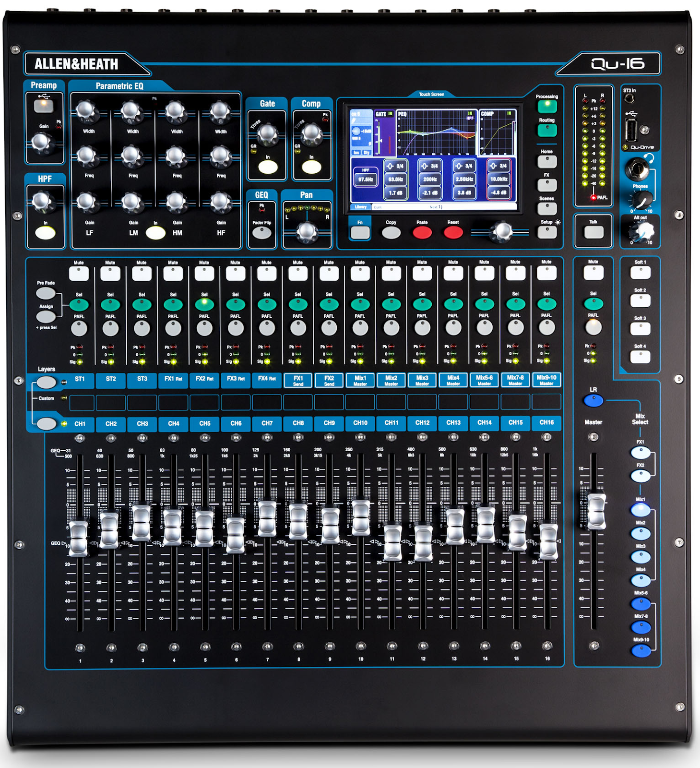Push the Copy button

[x=391, y=233]
